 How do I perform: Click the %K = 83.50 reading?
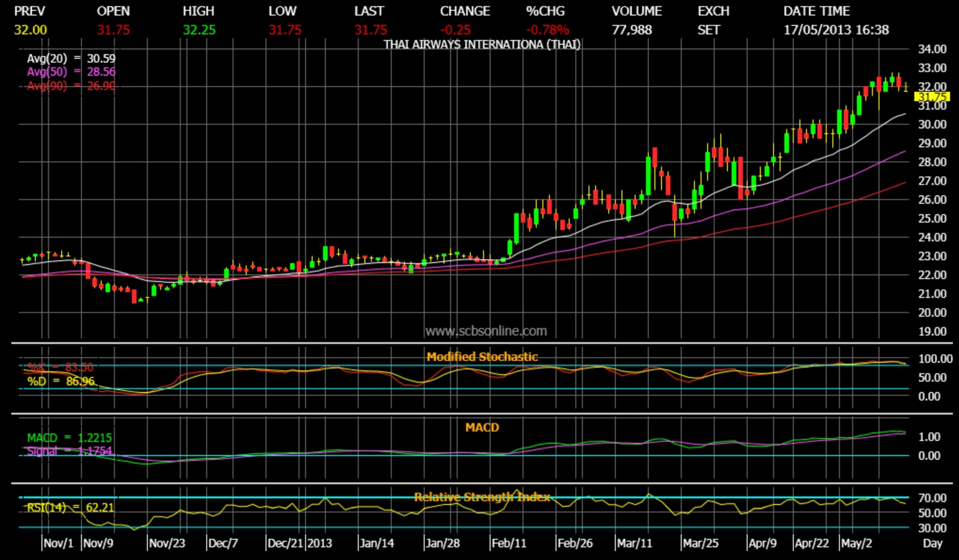tap(61, 367)
